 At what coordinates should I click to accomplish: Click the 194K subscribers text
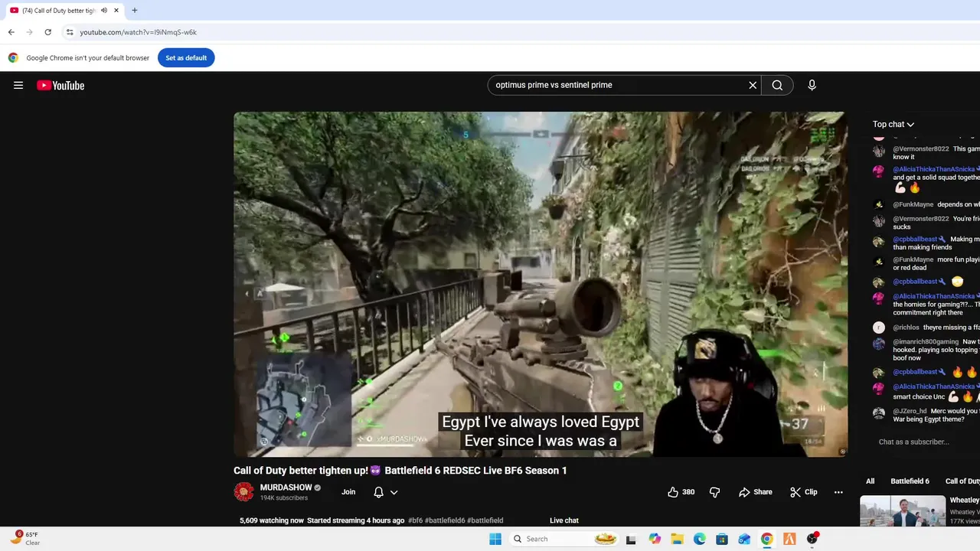[x=284, y=498]
